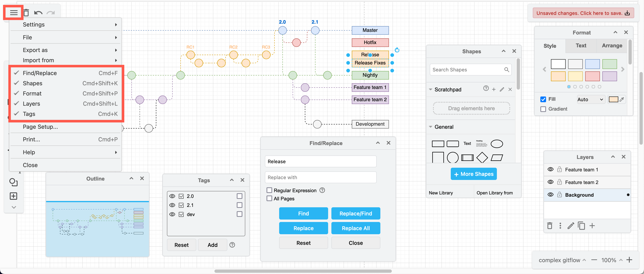Duplicate the selected layer via copy icon
This screenshot has height=274, width=644.
tap(582, 226)
